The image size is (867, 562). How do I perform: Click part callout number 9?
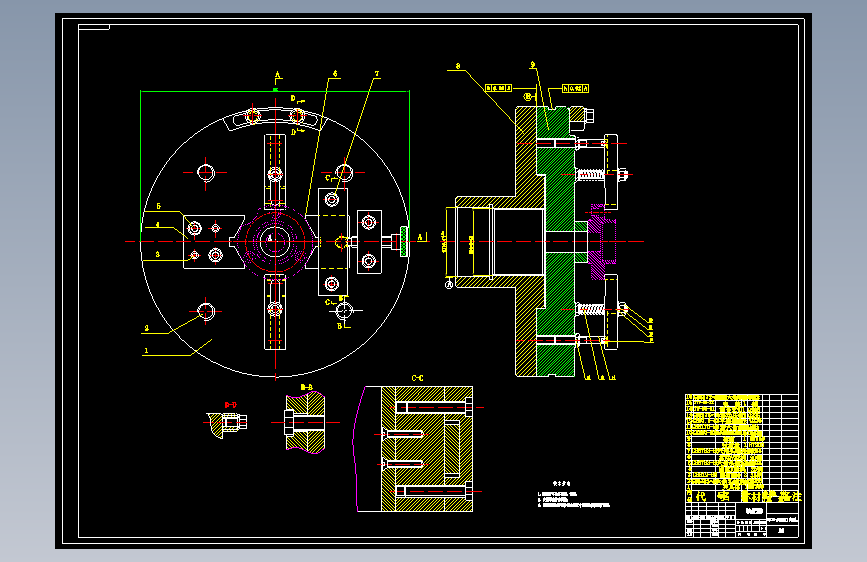(x=533, y=65)
